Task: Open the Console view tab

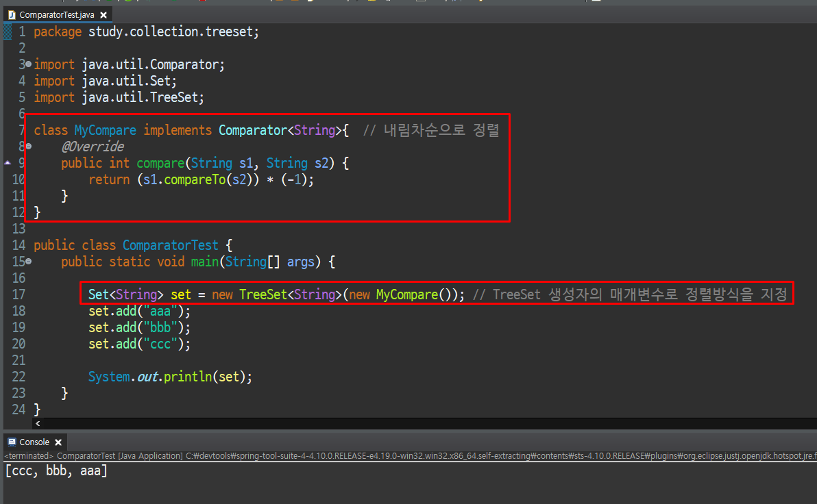Action: 34,442
